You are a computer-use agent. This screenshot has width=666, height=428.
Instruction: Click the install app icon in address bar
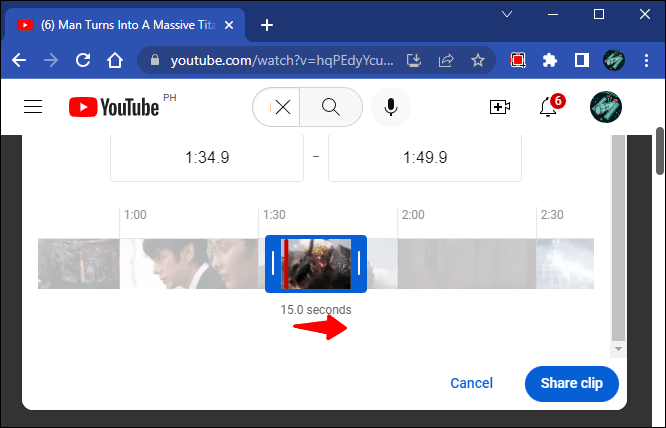point(414,60)
